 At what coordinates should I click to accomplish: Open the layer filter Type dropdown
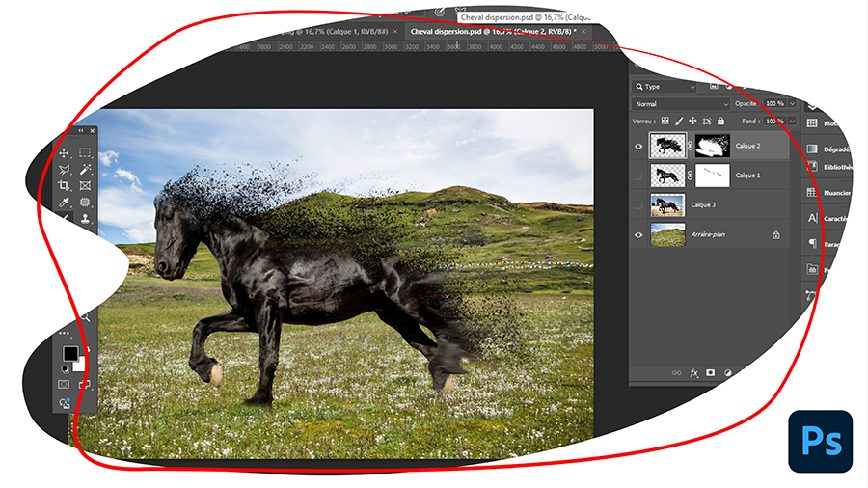[665, 87]
